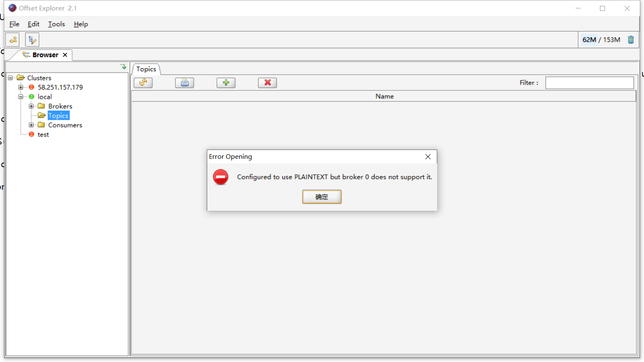Collapse the Clusters root node
Viewport: 644px width, 362px height.
[x=10, y=78]
